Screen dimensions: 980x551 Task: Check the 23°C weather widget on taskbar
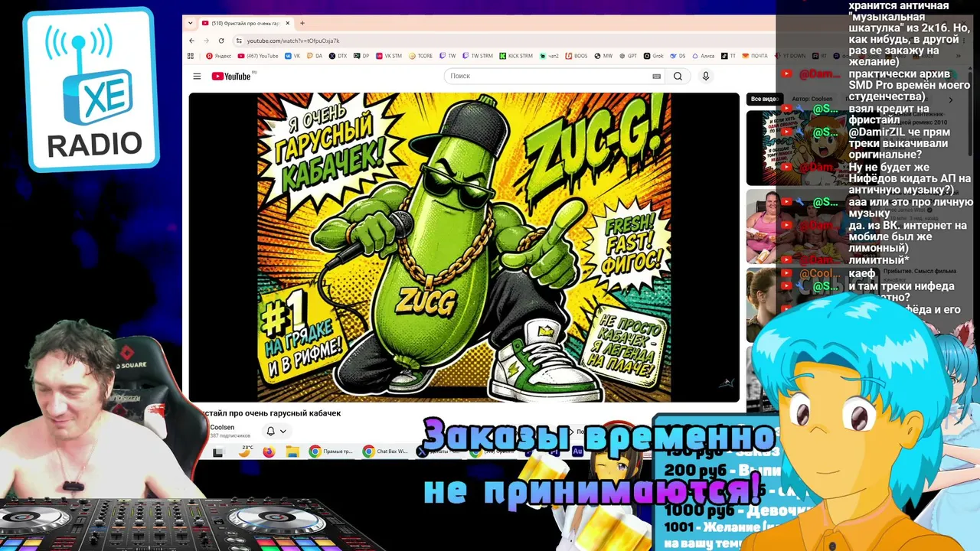[x=245, y=451]
